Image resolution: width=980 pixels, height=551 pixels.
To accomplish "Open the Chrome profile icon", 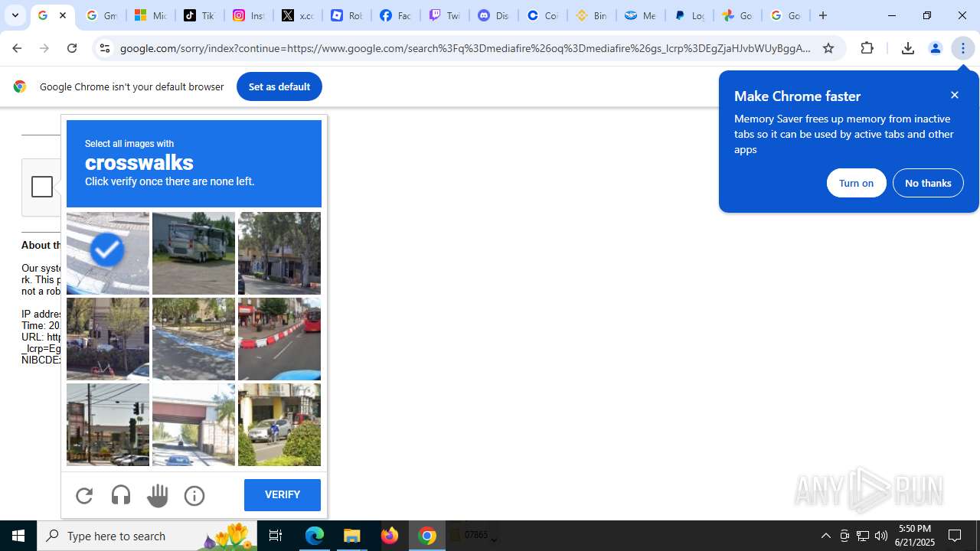I will [935, 48].
